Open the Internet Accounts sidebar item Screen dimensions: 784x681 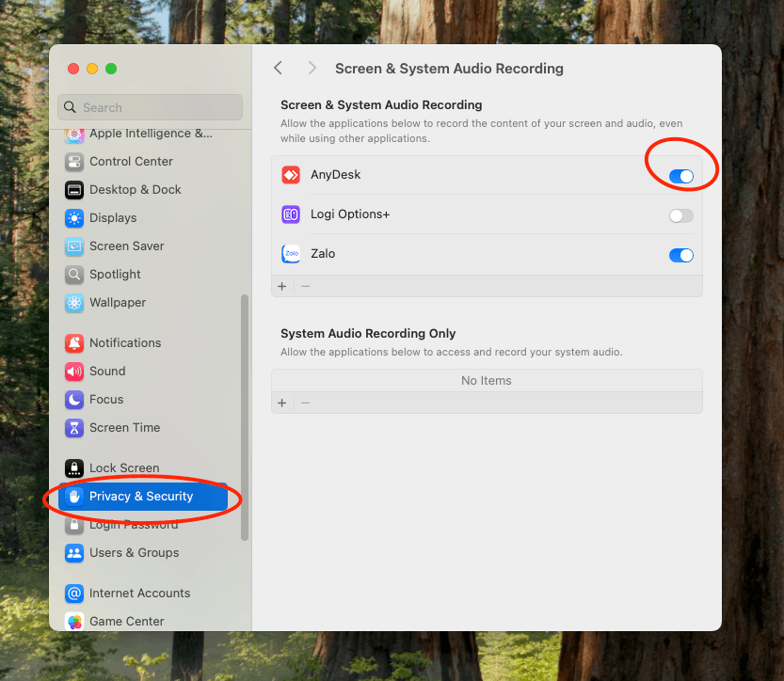pos(144,594)
